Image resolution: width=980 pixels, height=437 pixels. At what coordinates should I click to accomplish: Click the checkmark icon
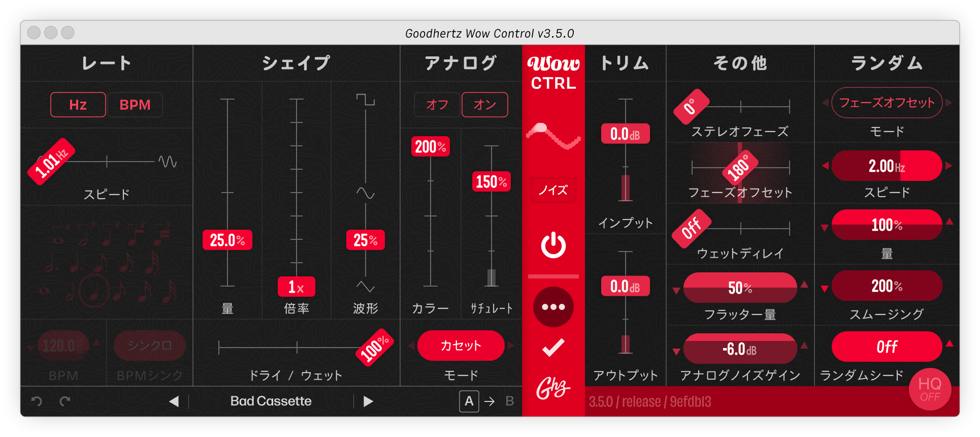tap(553, 348)
